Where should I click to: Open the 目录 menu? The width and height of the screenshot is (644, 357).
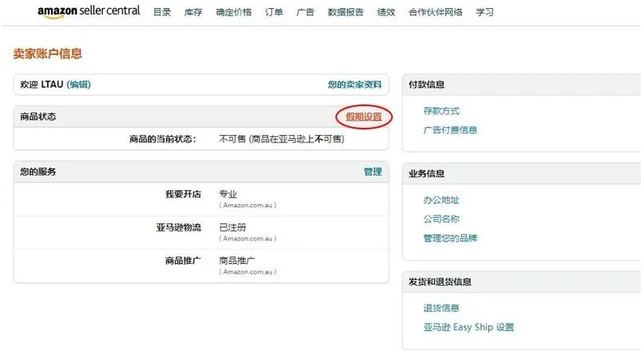click(162, 12)
